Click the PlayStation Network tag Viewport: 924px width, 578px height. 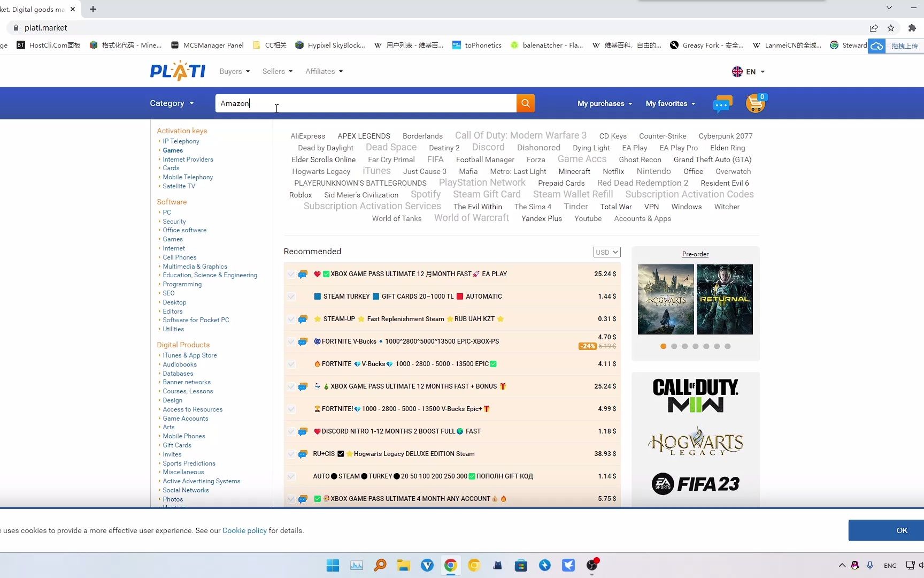(x=482, y=182)
